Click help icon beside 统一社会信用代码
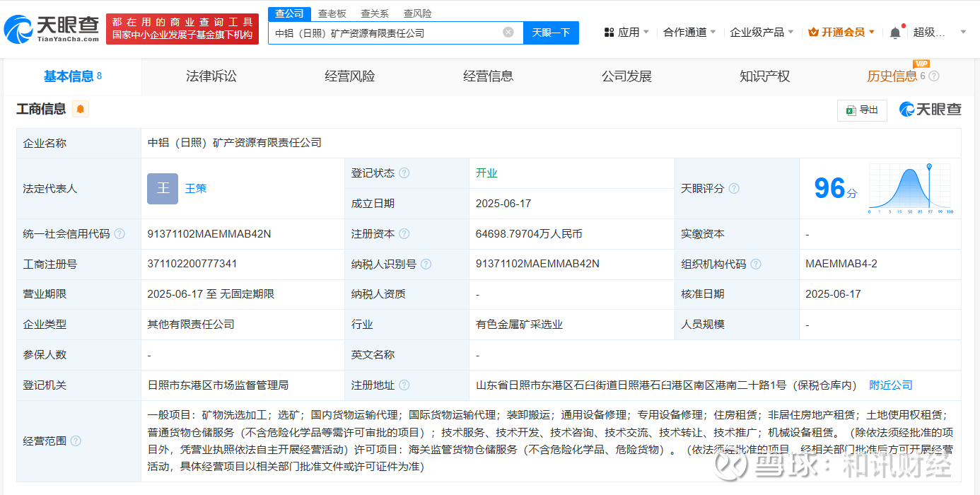The image size is (980, 495). pyautogui.click(x=119, y=234)
